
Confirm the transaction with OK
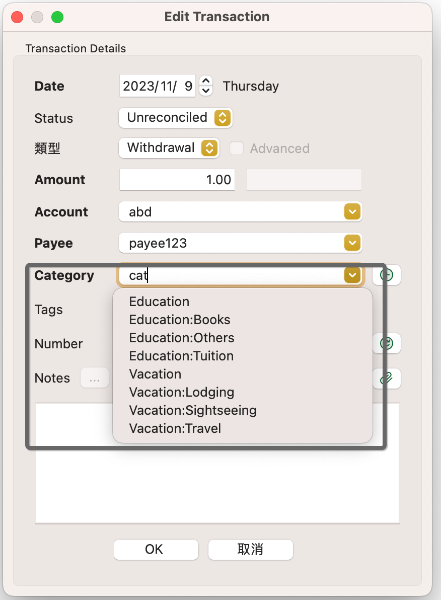pyautogui.click(x=156, y=549)
